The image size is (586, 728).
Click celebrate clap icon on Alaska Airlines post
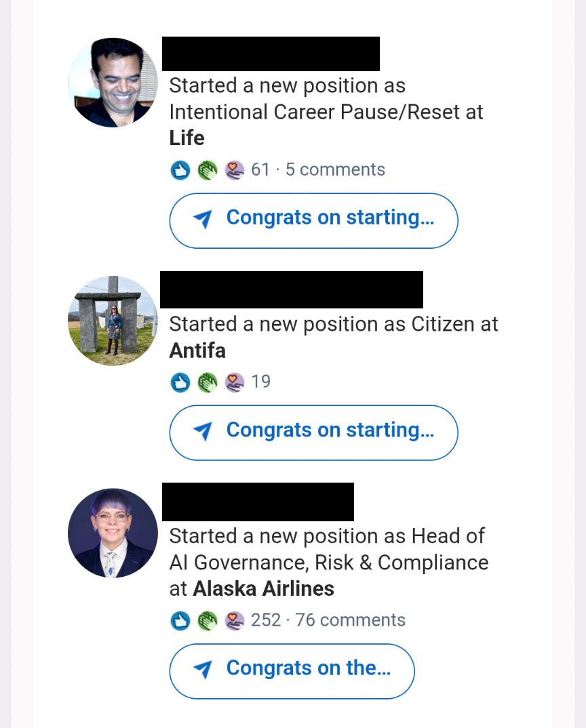(x=208, y=620)
